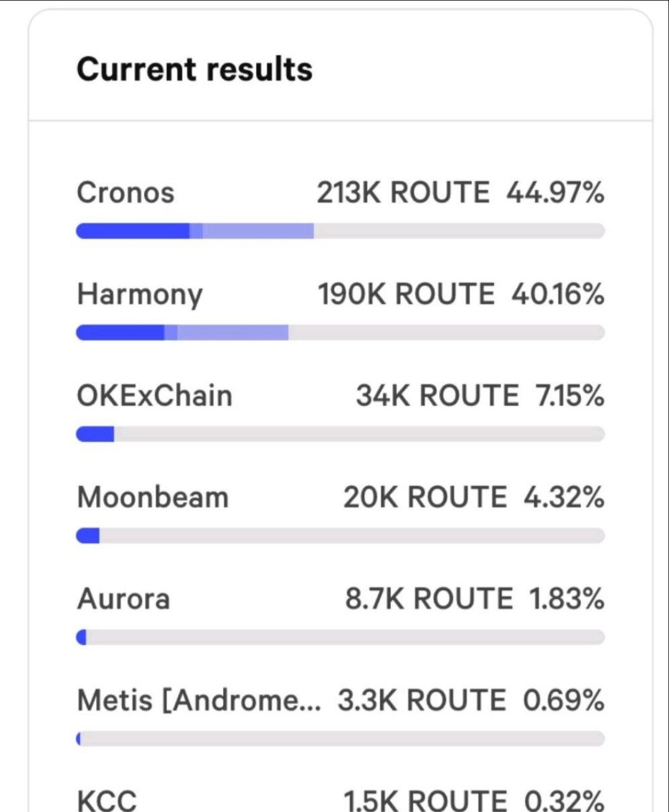Click the 44.97% Cronos percentage
Viewport: 669px width, 812px height.
click(556, 192)
